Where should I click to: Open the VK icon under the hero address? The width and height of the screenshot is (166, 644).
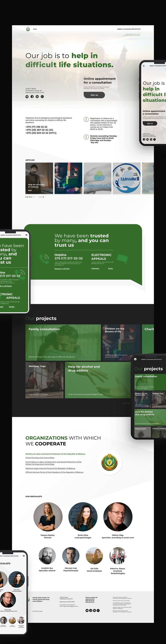click(27, 96)
